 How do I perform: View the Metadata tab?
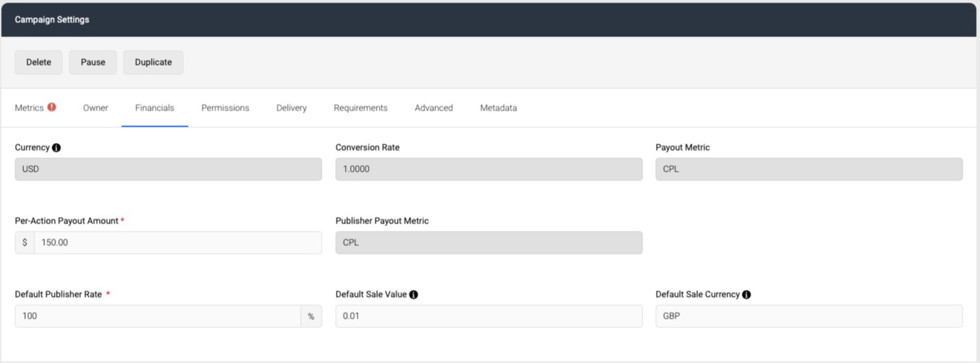click(x=498, y=108)
